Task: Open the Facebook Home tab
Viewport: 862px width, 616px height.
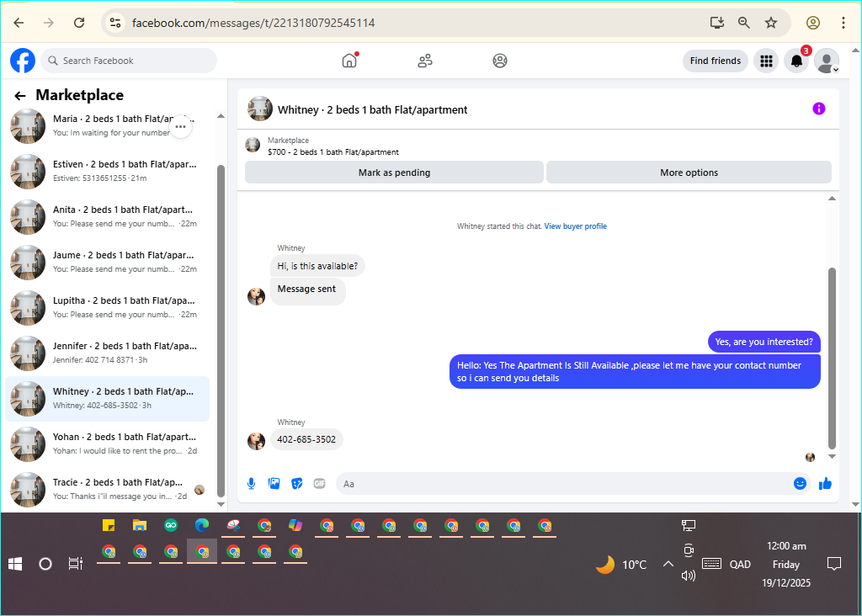Action: coord(349,61)
